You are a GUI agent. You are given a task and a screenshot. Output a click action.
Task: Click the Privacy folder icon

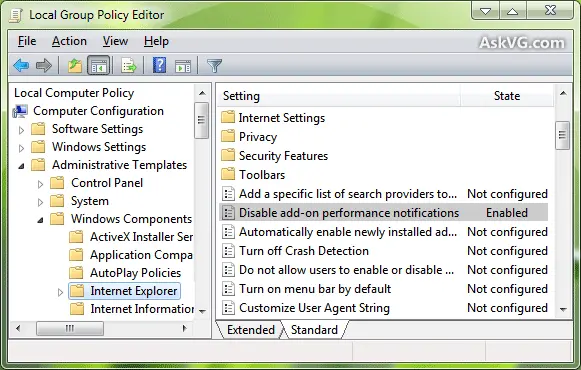(x=228, y=136)
